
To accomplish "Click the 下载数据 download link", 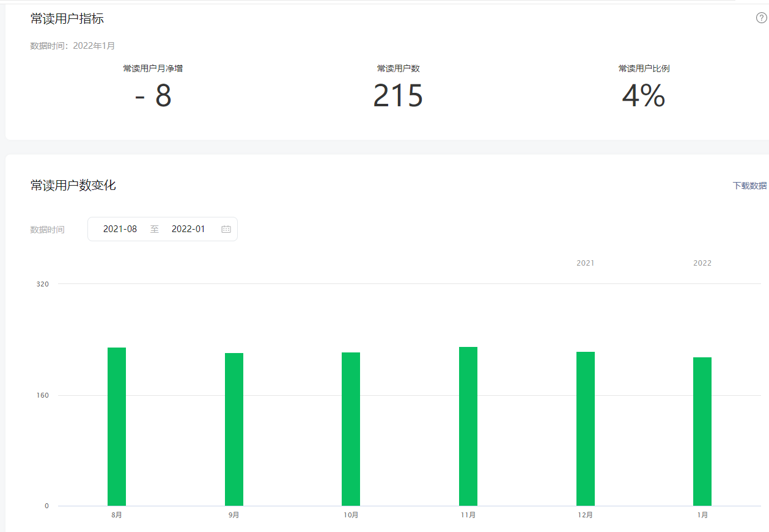I will point(749,186).
